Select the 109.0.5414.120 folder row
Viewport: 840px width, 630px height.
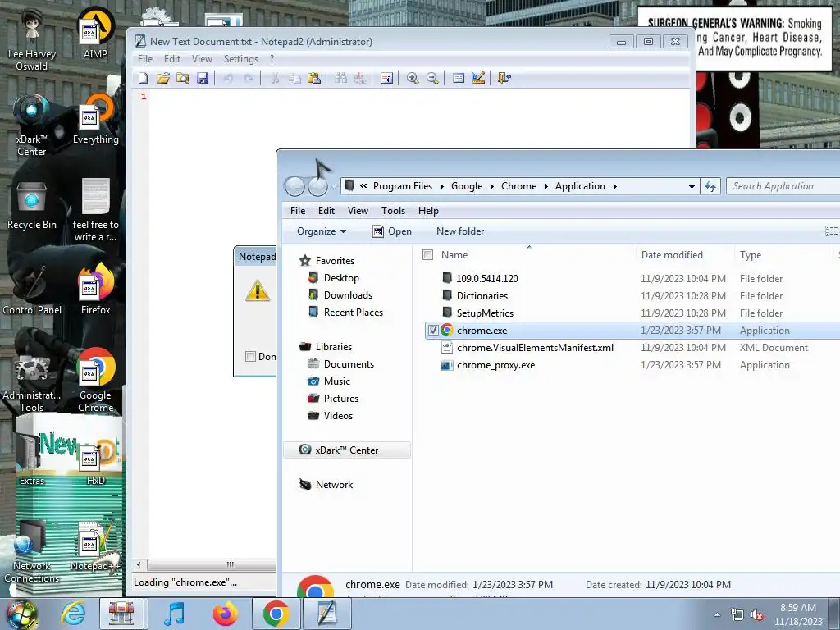pos(632,279)
